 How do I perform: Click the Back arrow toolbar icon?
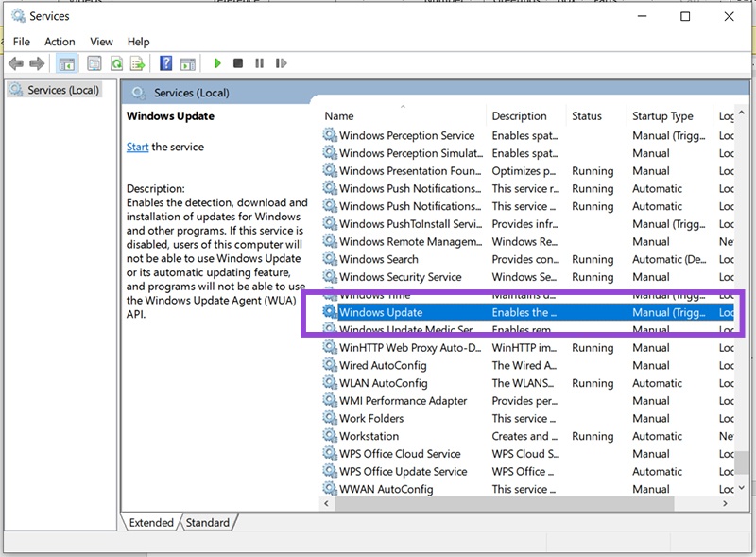click(x=16, y=63)
